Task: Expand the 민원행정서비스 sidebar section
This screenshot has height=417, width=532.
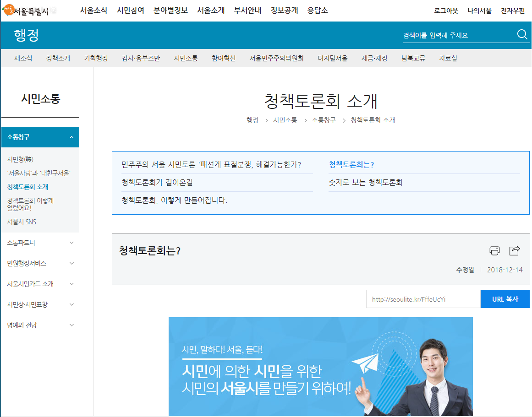Action: coord(71,263)
